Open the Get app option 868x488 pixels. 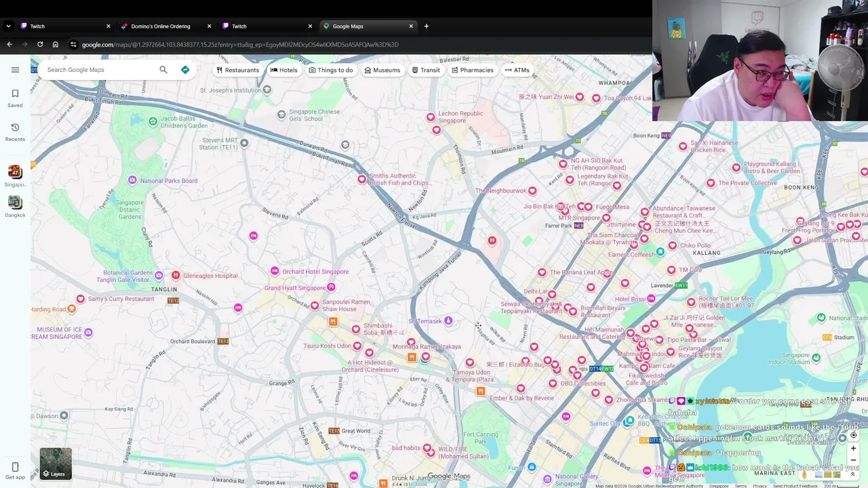(15, 471)
